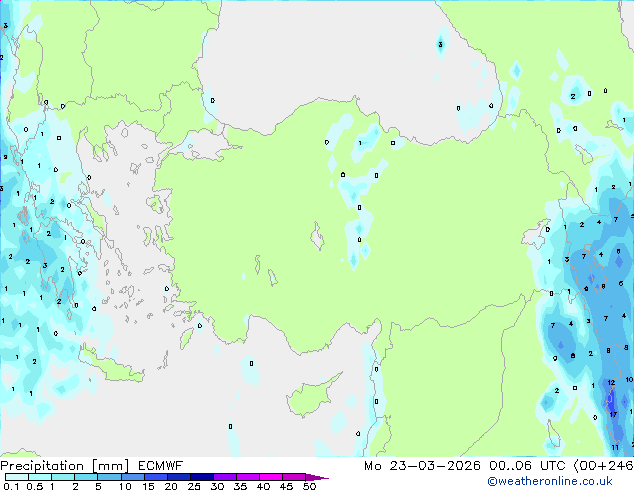Image resolution: width=634 pixels, height=490 pixels.
Task: Click the '17' precipitation value on map
Action: pyautogui.click(x=613, y=414)
